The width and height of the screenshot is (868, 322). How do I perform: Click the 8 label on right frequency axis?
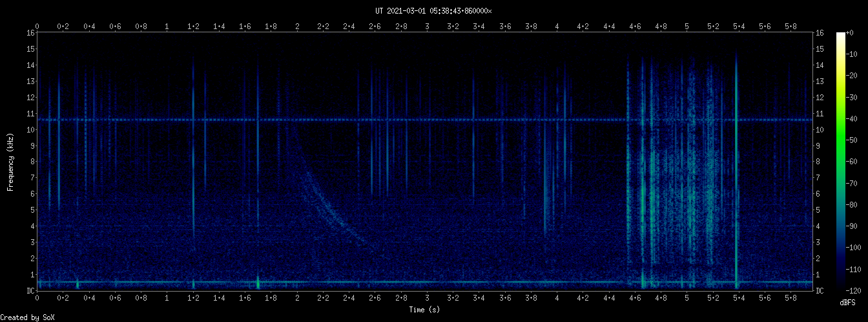coord(818,162)
